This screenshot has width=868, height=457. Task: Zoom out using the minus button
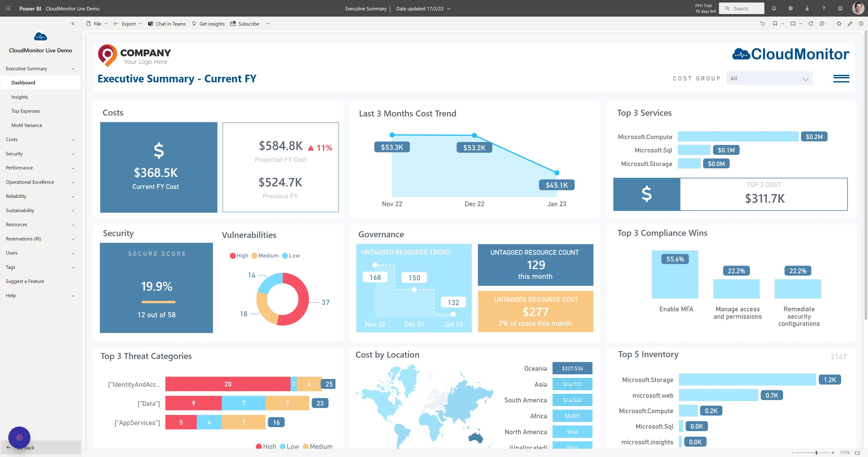[x=792, y=453]
